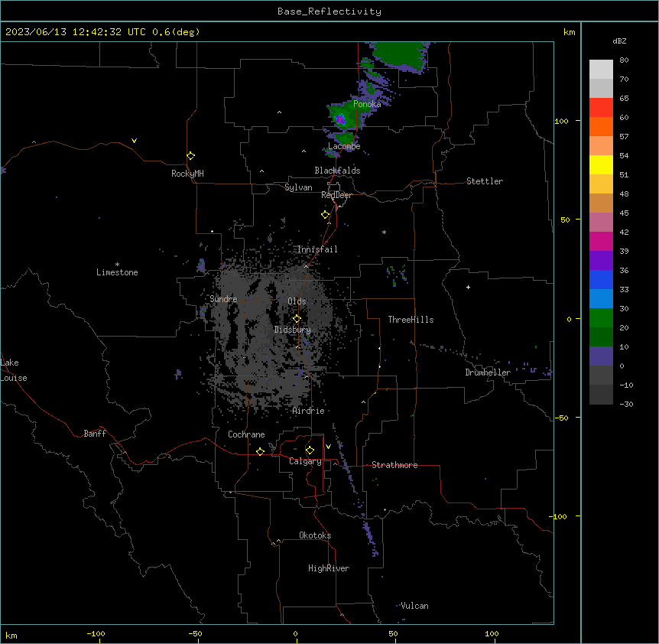Click the yellow diamond marker below Olds
This screenshot has width=659, height=644.
(297, 318)
